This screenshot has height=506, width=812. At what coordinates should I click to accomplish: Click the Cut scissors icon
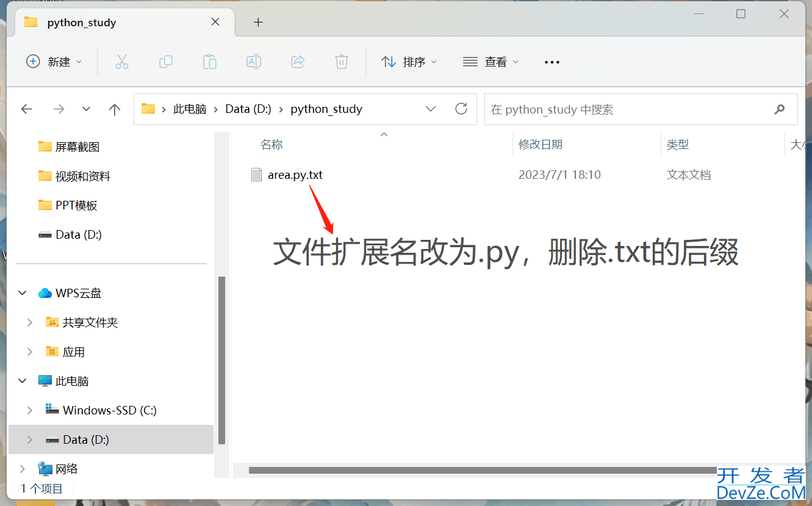point(122,62)
